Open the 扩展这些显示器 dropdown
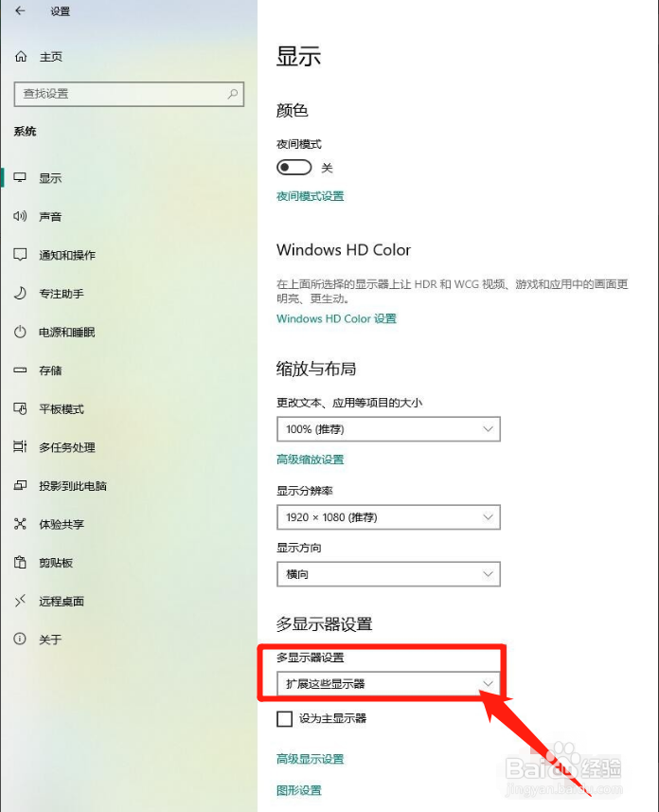The image size is (659, 812). (388, 683)
